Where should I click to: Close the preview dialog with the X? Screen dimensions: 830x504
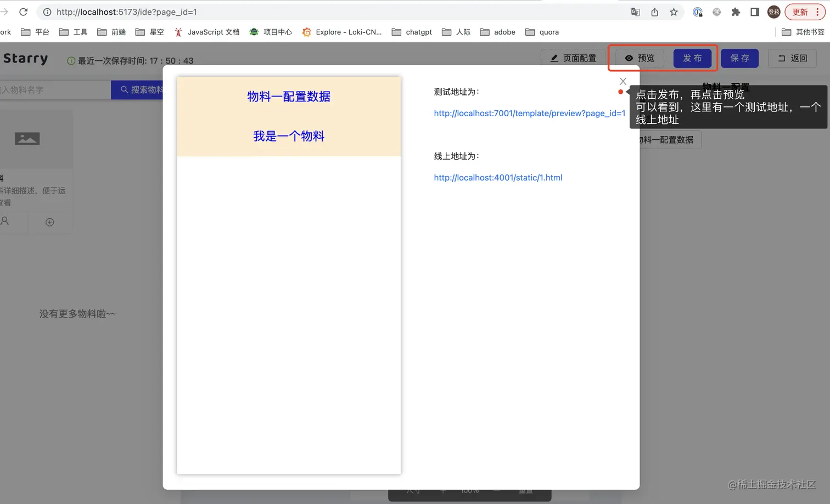[x=623, y=81]
